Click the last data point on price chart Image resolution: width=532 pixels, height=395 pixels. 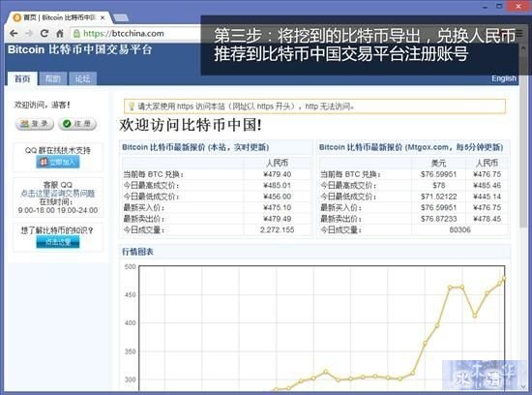pyautogui.click(x=504, y=279)
